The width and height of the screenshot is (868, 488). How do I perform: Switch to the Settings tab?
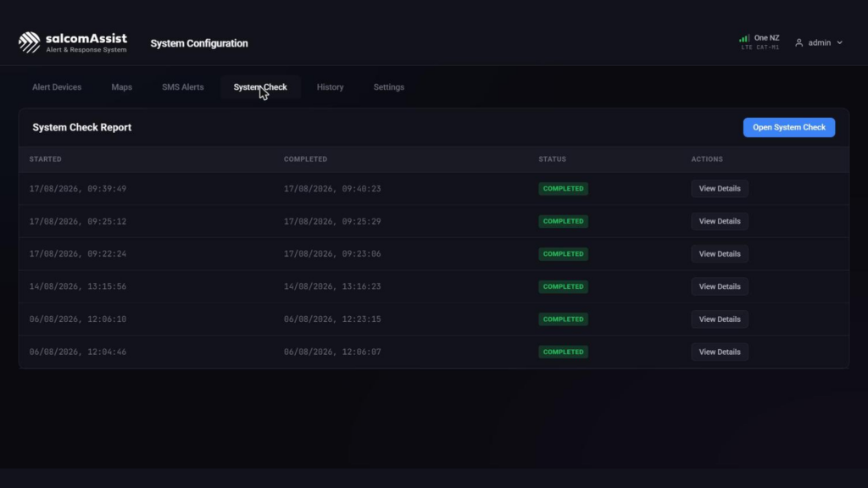[388, 87]
